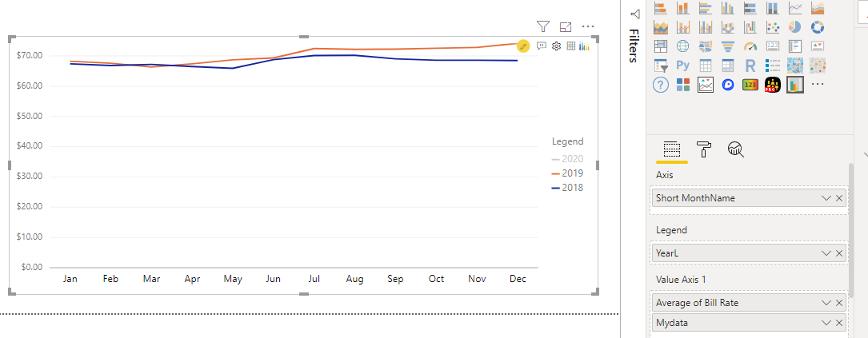Choose the clustered column chart visual
Viewport: 868px width, 338px height.
point(728,8)
